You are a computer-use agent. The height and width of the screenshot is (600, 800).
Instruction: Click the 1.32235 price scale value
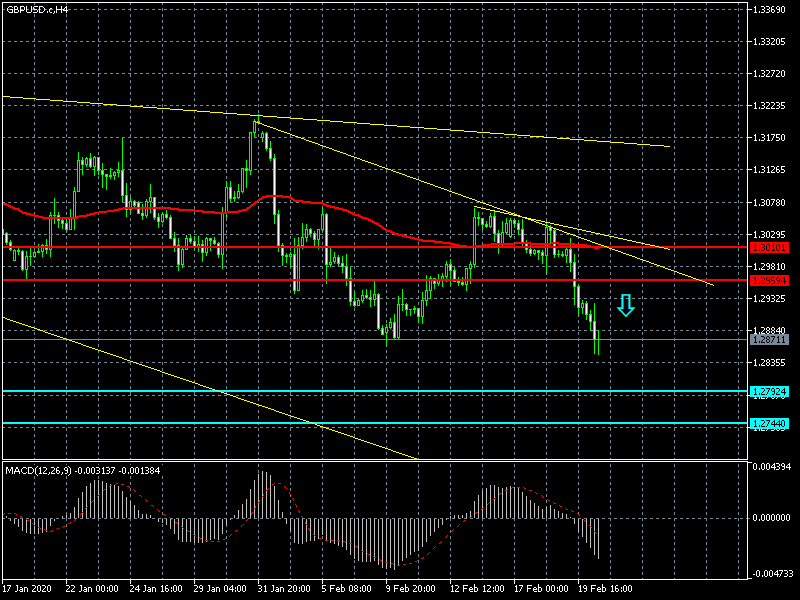tap(769, 106)
